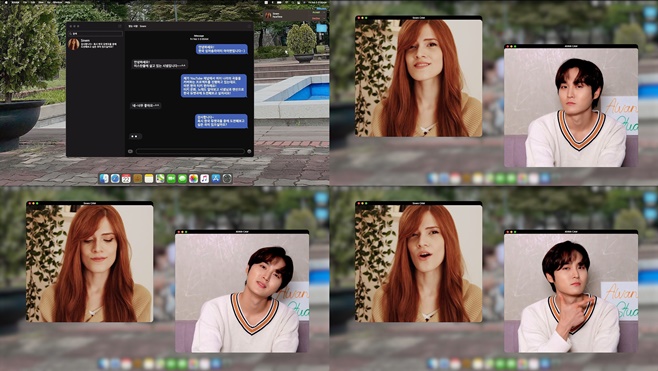Screen dimensions: 658x371
Task: Open the App Store icon in dock
Action: (216, 179)
